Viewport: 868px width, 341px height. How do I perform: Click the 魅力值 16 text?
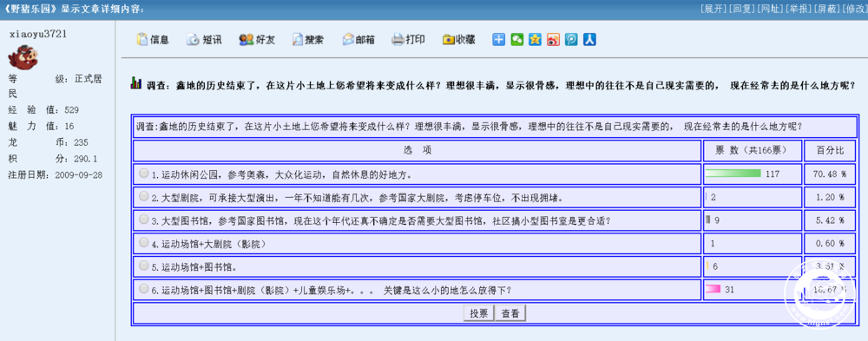(42, 126)
